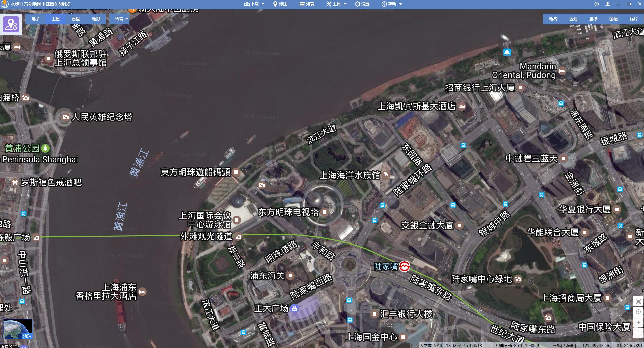Click the Mandarin Oriental hotel icon
644x348 pixels.
pos(562,71)
